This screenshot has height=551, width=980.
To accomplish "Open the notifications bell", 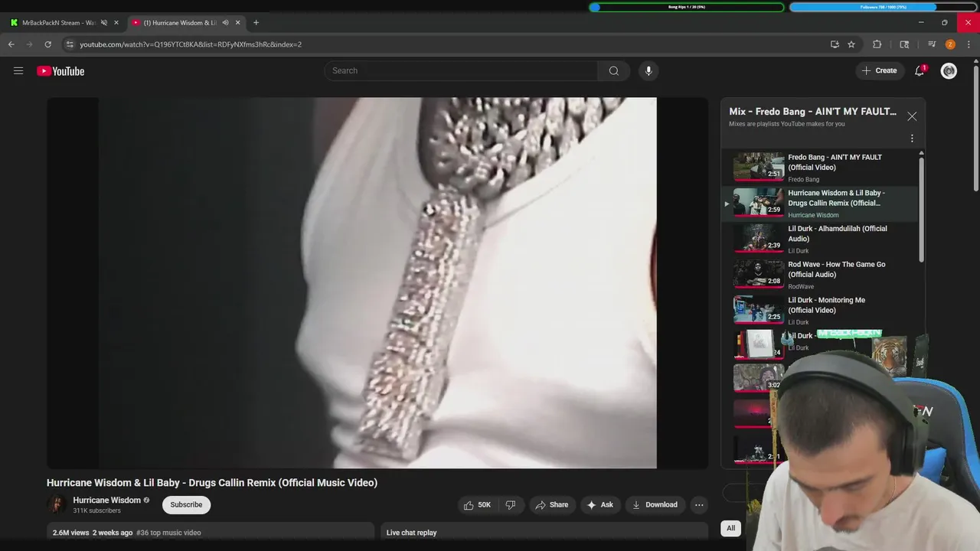I will point(920,70).
